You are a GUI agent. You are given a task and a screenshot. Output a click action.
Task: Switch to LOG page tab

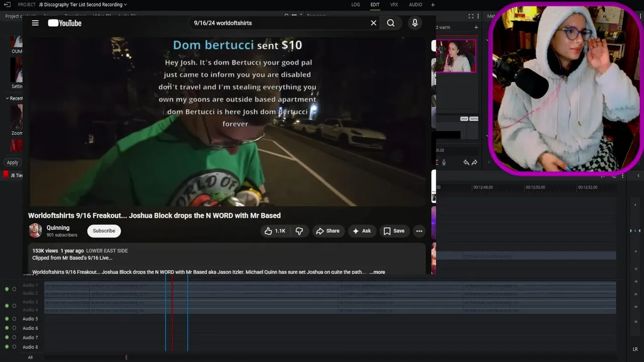[x=356, y=5]
